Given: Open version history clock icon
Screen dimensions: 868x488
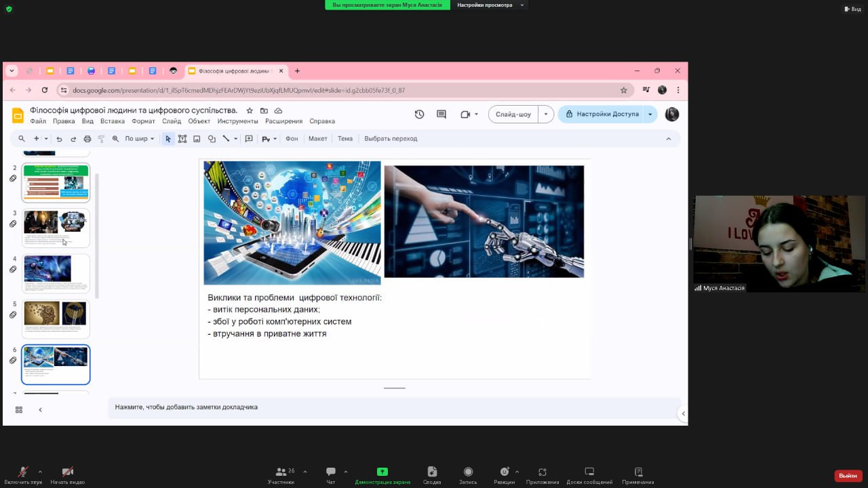Looking at the screenshot, I should coord(419,115).
